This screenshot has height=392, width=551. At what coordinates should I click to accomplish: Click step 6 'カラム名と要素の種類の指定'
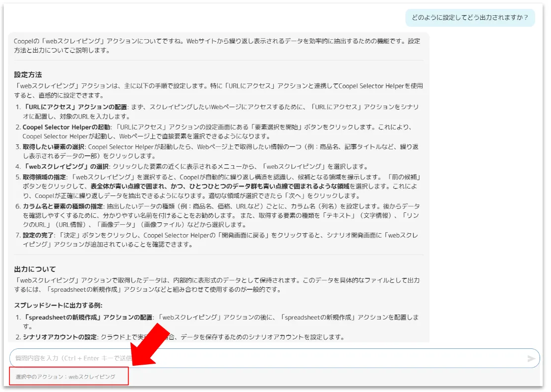[63, 206]
